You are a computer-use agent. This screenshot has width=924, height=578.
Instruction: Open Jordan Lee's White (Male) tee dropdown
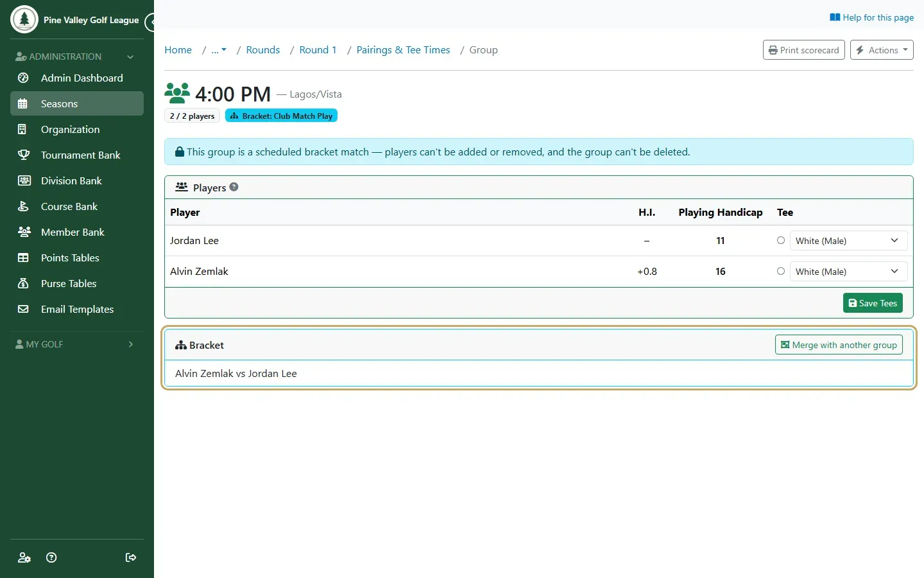(x=848, y=241)
